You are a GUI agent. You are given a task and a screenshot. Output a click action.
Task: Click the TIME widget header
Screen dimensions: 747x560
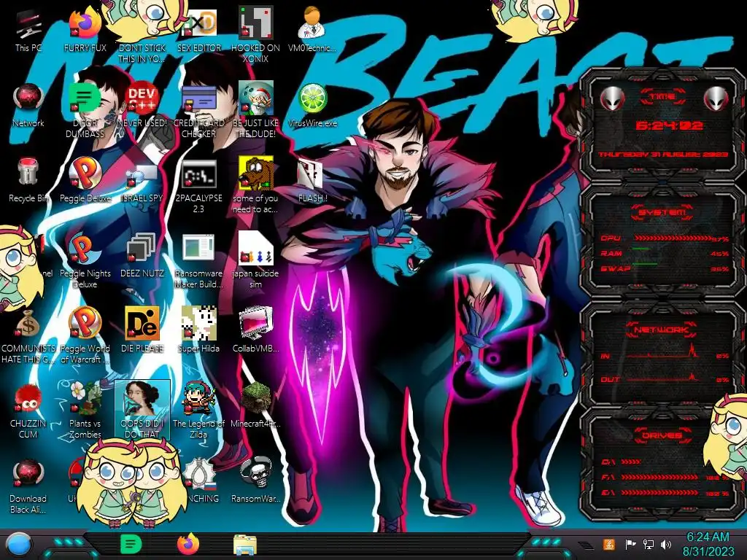click(662, 97)
